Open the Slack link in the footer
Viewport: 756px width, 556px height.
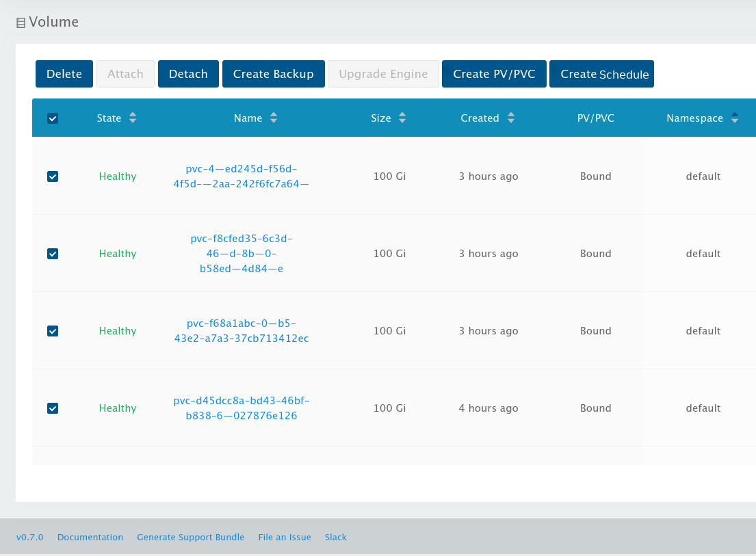coord(335,537)
